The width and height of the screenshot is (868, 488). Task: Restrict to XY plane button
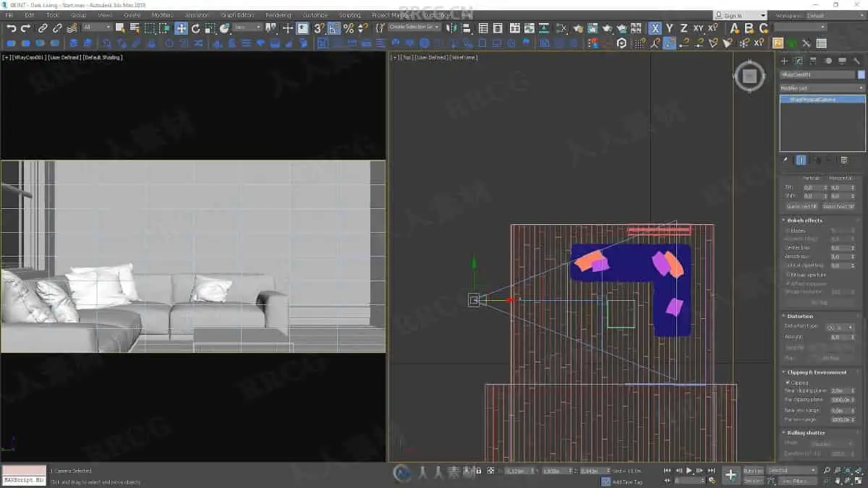tap(699, 28)
